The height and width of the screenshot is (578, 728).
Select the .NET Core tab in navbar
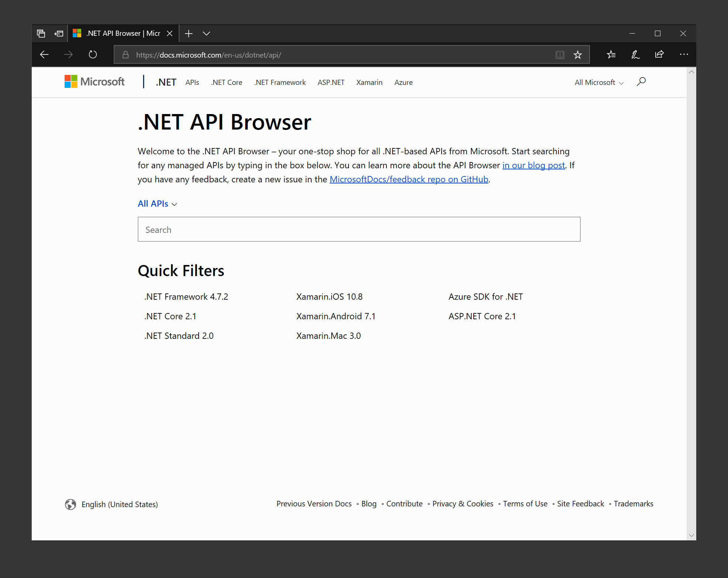226,82
